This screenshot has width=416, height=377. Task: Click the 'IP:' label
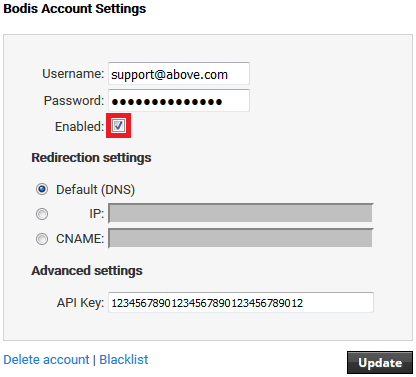97,214
